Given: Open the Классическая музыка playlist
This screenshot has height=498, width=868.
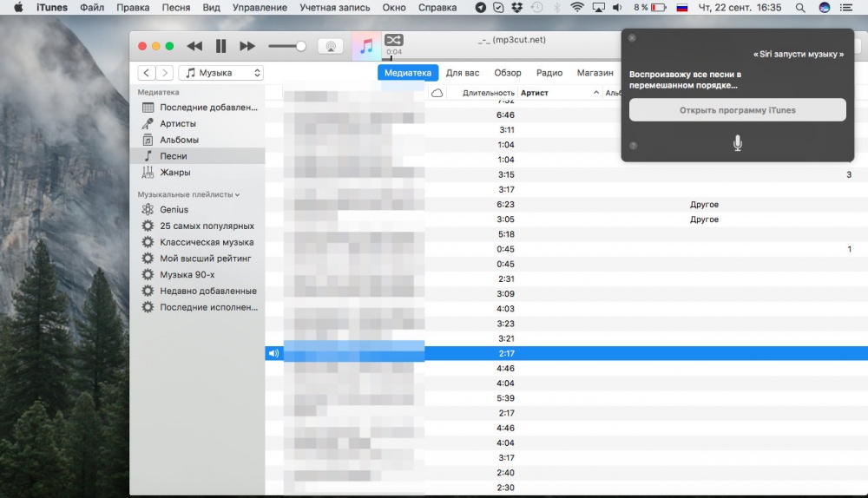Looking at the screenshot, I should tap(198, 242).
